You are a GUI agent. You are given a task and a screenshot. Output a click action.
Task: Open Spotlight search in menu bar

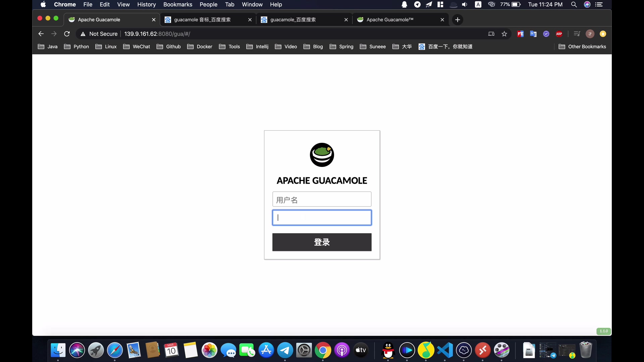[574, 4]
